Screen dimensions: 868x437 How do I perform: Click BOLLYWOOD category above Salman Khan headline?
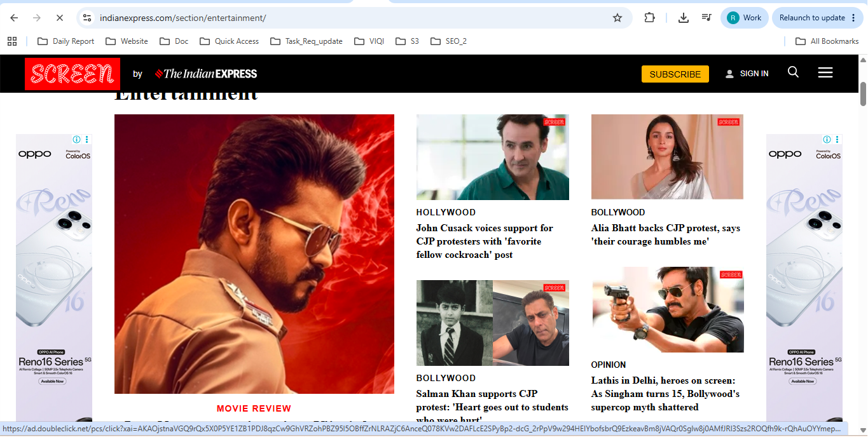point(446,378)
